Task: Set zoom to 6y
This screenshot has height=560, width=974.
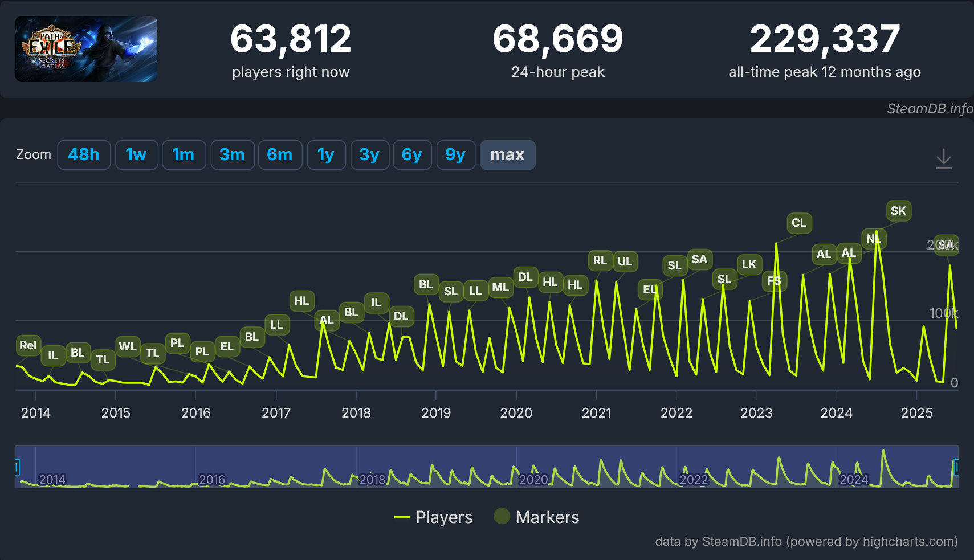Action: (x=412, y=155)
